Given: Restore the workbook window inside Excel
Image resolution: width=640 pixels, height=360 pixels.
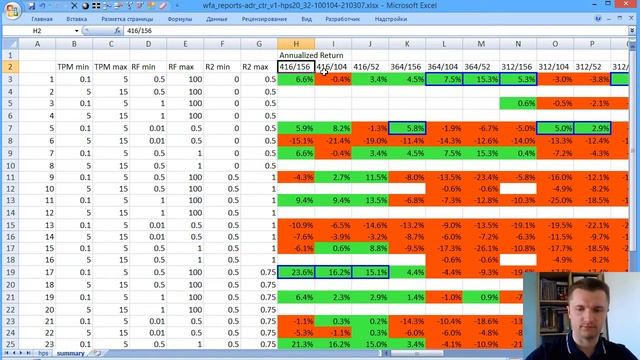Looking at the screenshot, I should [x=620, y=19].
